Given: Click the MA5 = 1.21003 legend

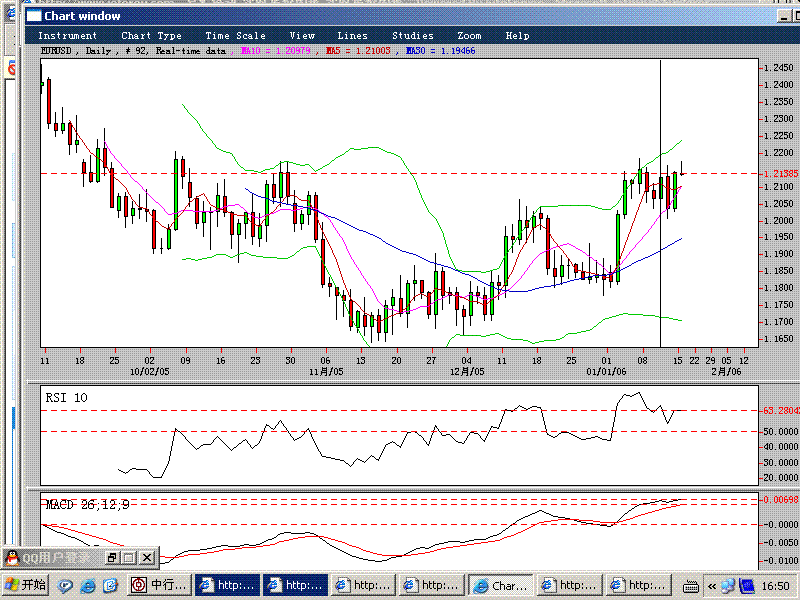Looking at the screenshot, I should [358, 51].
